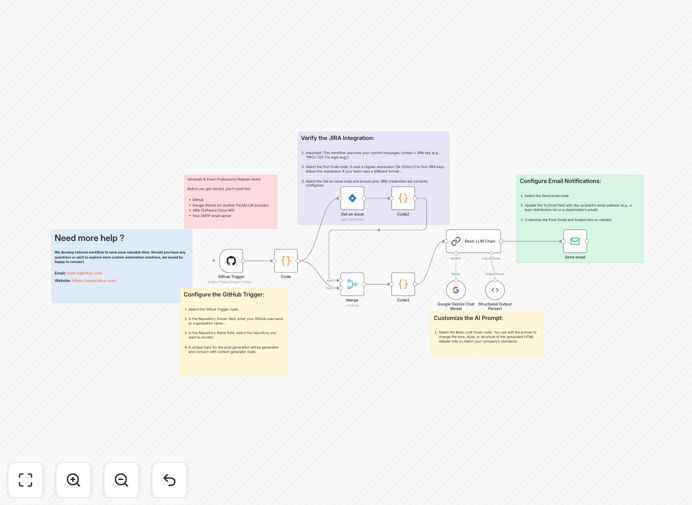Click the fit-to-view icon button
This screenshot has height=505, width=692.
(26, 480)
